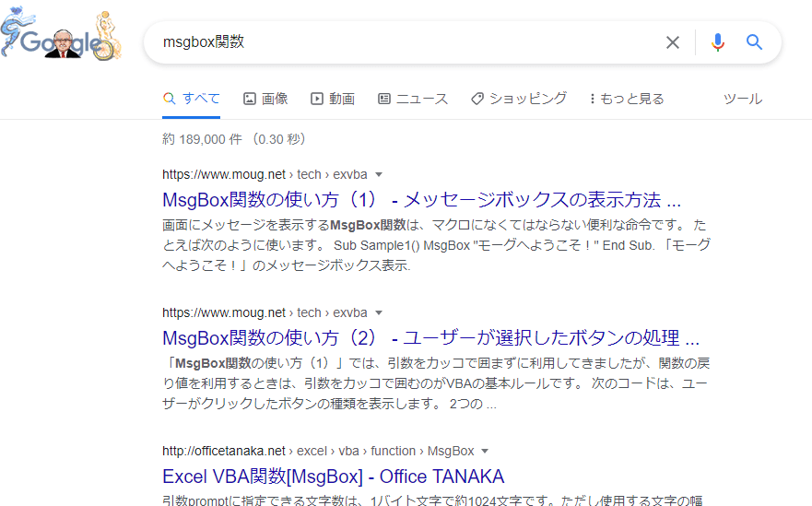Expand the もっと見る menu
Image resolution: width=812 pixels, height=506 pixels.
pyautogui.click(x=627, y=99)
